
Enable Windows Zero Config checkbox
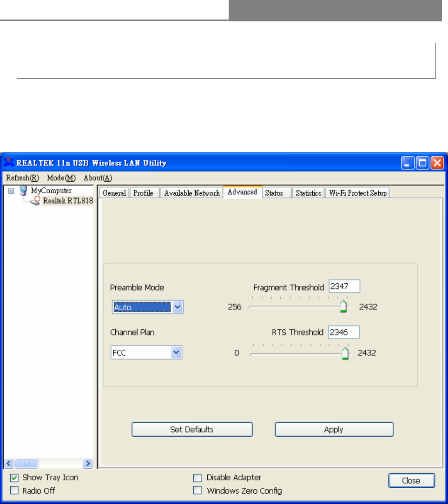[197, 491]
